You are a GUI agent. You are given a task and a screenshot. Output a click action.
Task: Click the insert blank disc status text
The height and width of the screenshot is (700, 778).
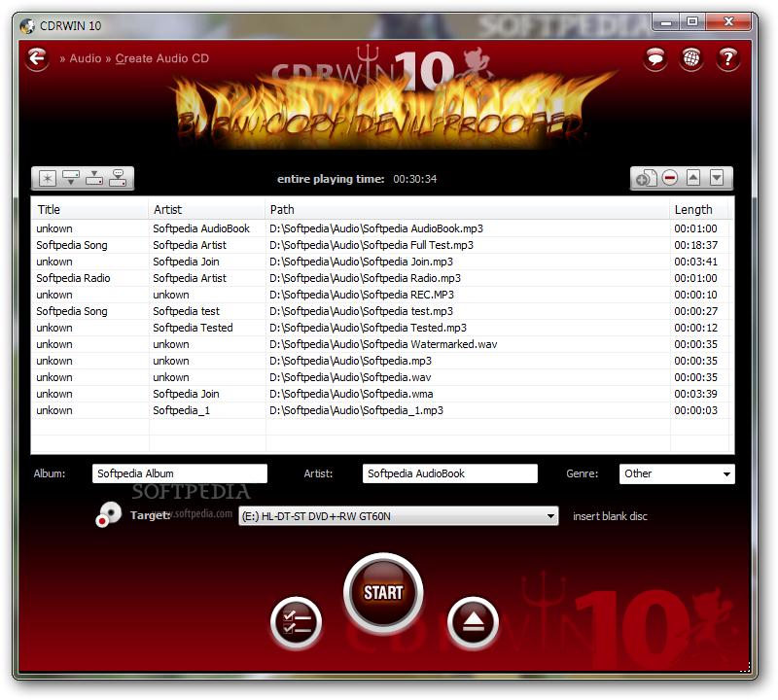(610, 516)
